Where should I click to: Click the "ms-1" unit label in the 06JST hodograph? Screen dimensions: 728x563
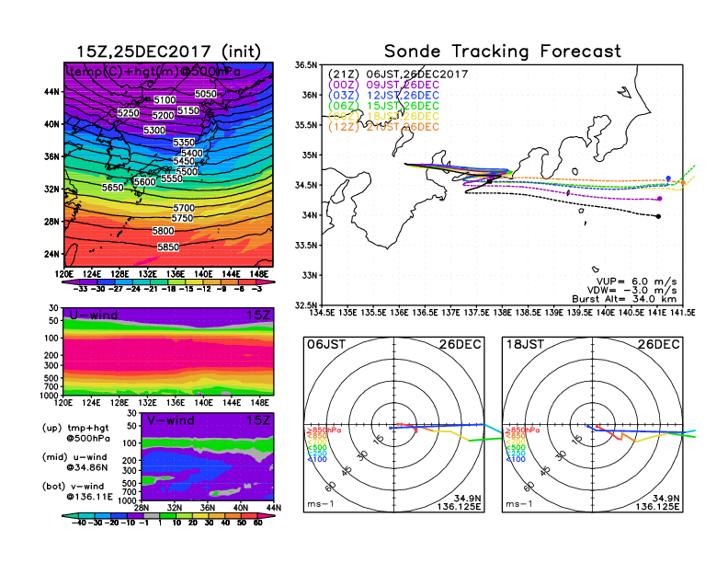coord(321,504)
